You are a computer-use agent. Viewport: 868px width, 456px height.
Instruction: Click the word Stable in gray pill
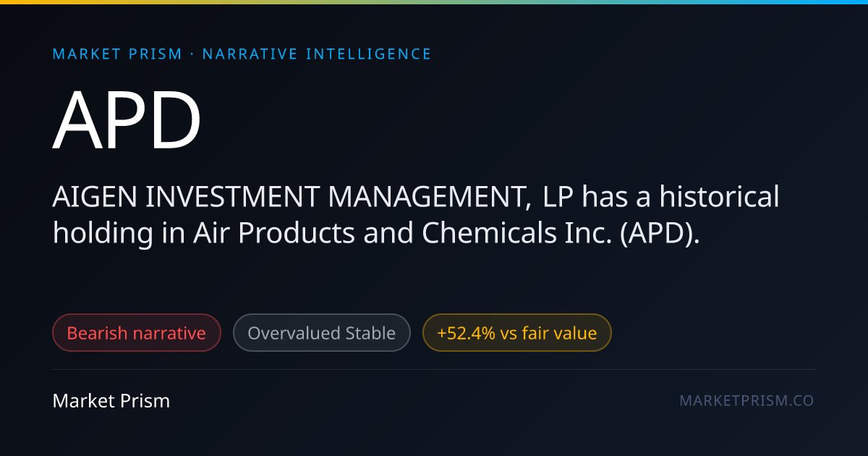click(370, 333)
